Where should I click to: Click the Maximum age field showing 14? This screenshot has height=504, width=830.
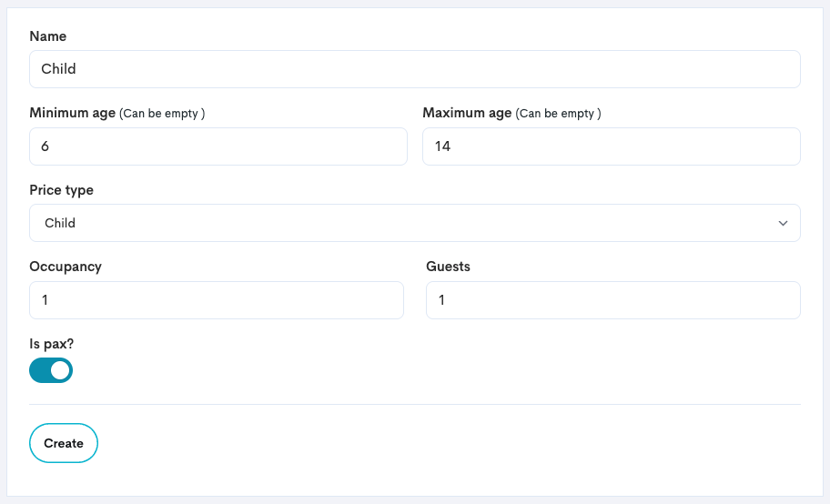point(612,146)
